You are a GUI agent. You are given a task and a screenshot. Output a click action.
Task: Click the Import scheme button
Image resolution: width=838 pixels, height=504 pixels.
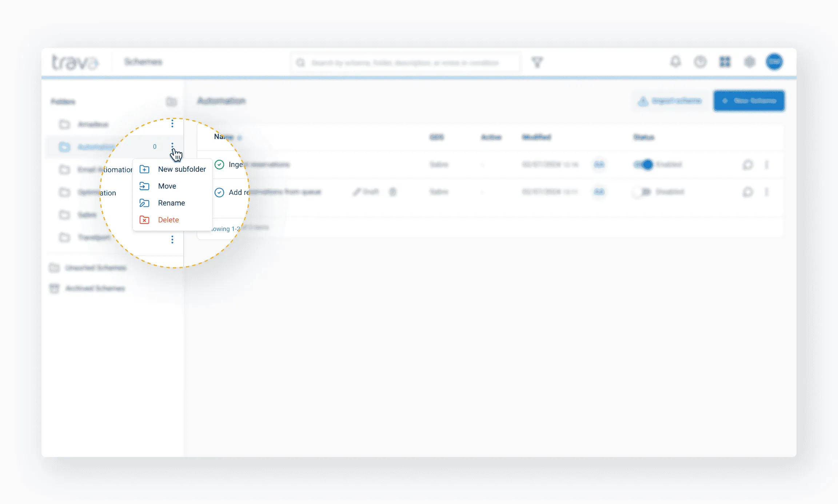670,101
